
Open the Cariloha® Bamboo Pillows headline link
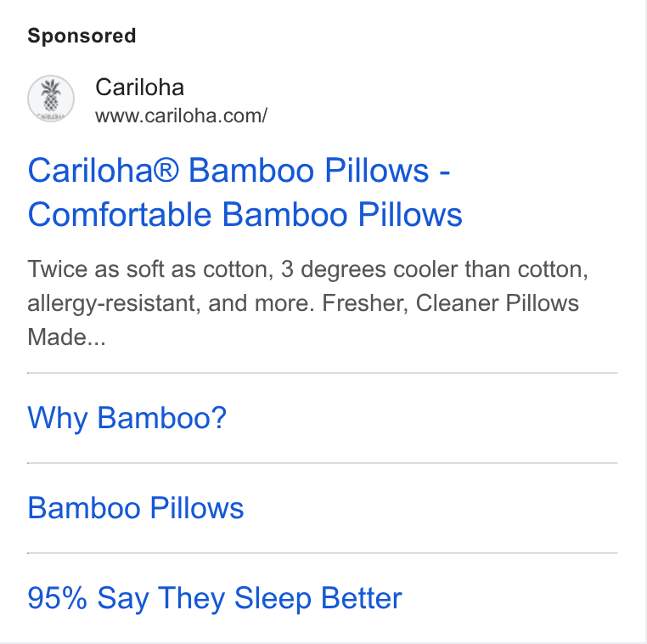point(245,192)
